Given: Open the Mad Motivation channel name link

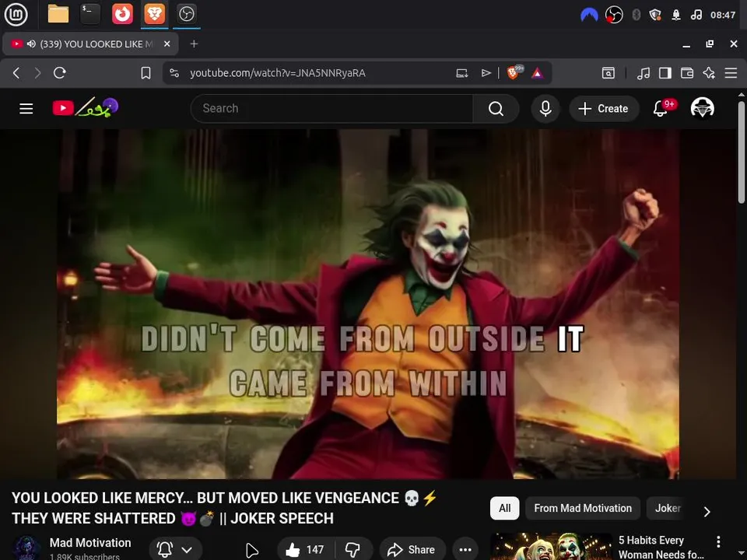Looking at the screenshot, I should click(x=90, y=543).
